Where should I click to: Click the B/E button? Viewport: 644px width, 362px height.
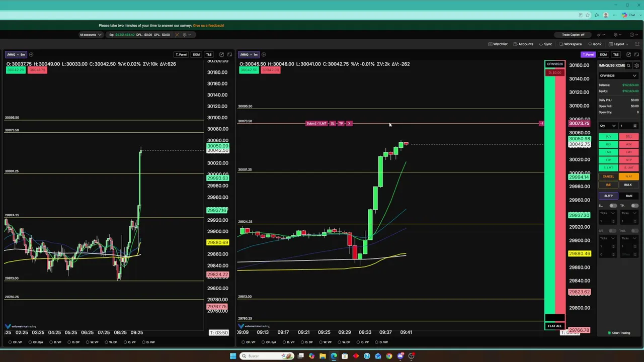coord(608,185)
